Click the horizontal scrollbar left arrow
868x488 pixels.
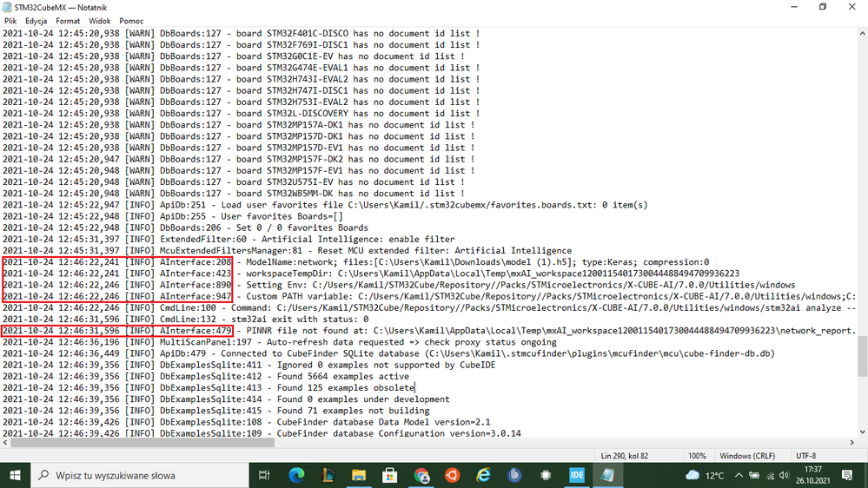tap(5, 442)
